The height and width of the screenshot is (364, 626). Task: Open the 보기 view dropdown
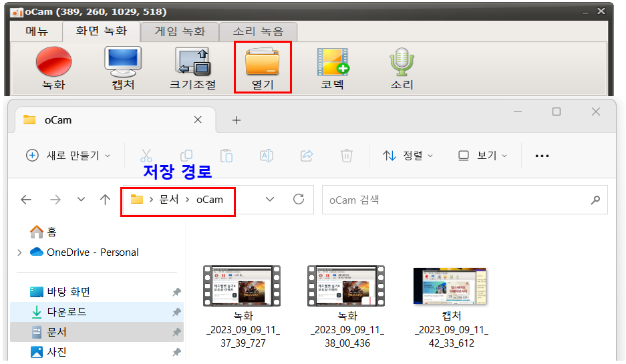click(x=482, y=155)
